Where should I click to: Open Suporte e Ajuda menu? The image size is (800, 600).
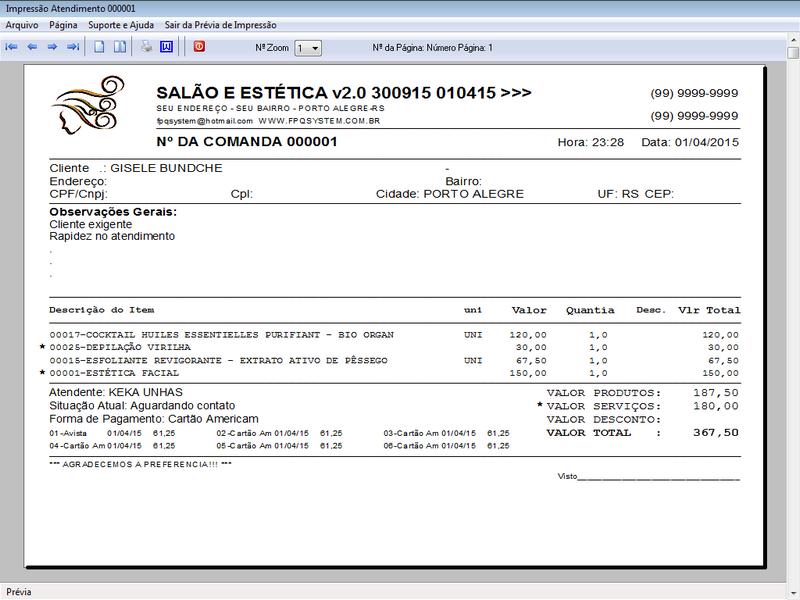coord(121,25)
